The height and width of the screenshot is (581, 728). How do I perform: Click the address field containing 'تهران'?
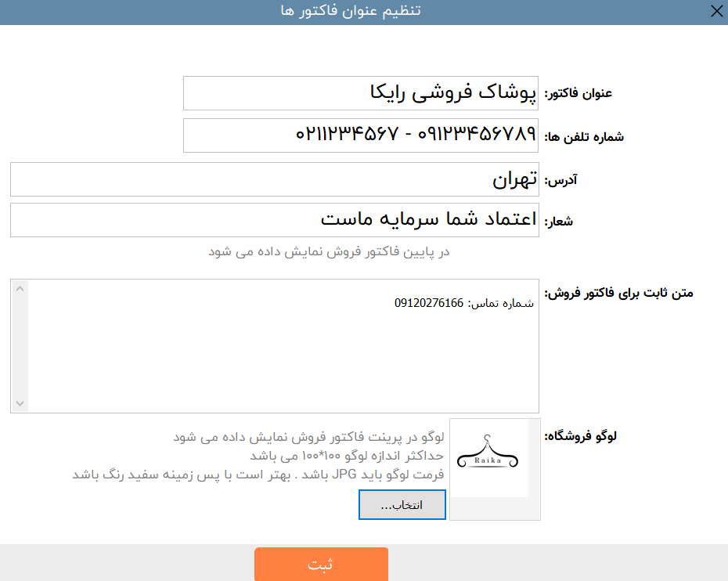[x=275, y=179]
